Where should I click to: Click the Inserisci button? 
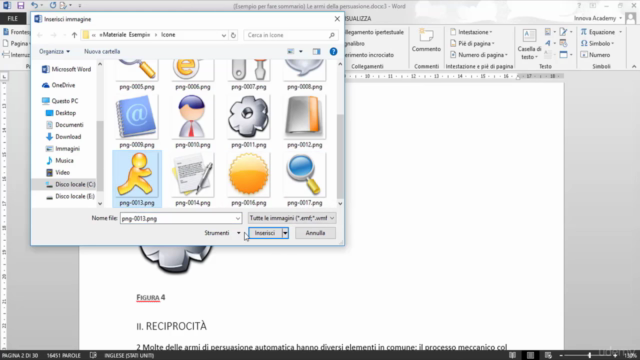(x=265, y=233)
